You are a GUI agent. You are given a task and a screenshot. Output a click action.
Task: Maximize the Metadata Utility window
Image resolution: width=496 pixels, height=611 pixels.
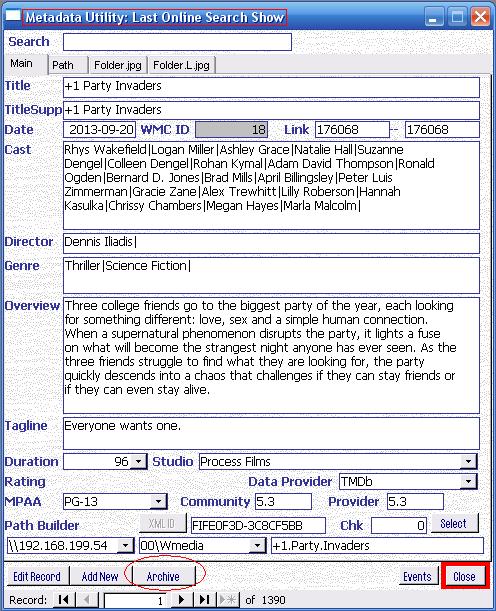click(457, 17)
